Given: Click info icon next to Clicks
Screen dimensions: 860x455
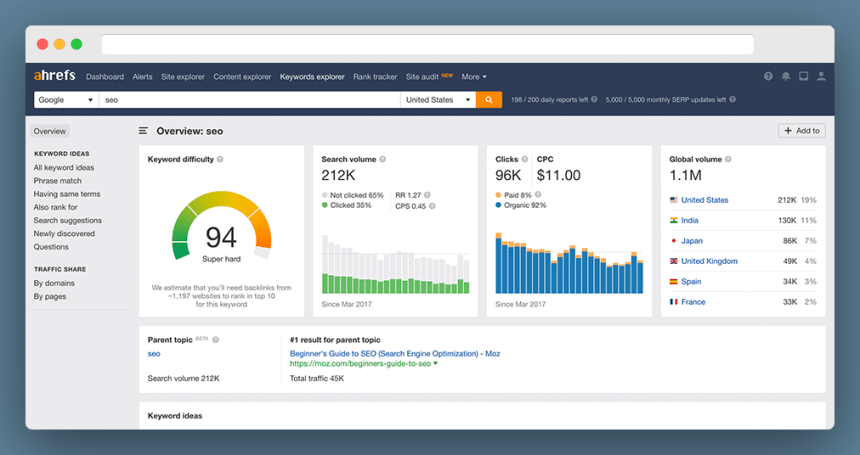Looking at the screenshot, I should [x=524, y=159].
